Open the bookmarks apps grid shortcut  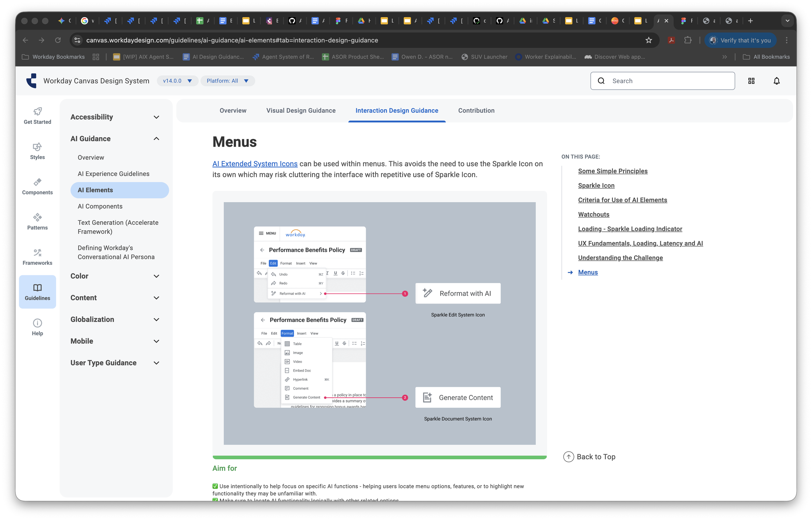[x=96, y=57]
